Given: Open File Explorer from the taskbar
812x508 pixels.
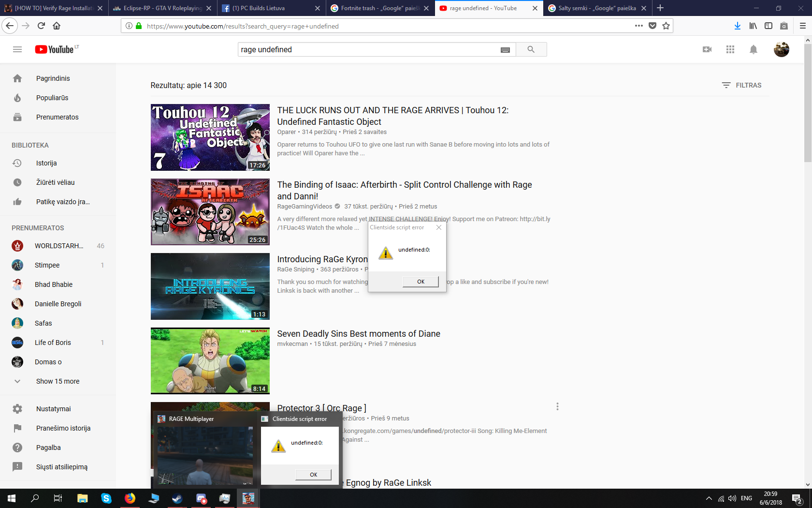Looking at the screenshot, I should pos(83,498).
